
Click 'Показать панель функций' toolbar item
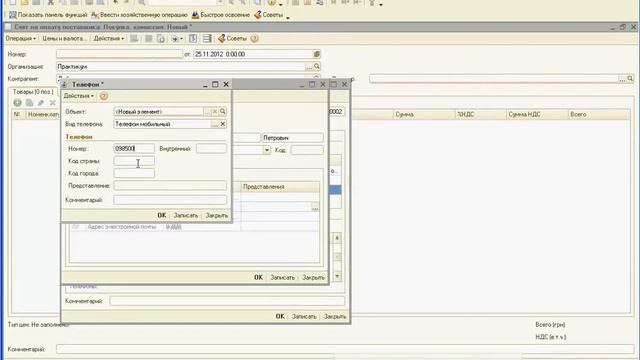pos(48,15)
